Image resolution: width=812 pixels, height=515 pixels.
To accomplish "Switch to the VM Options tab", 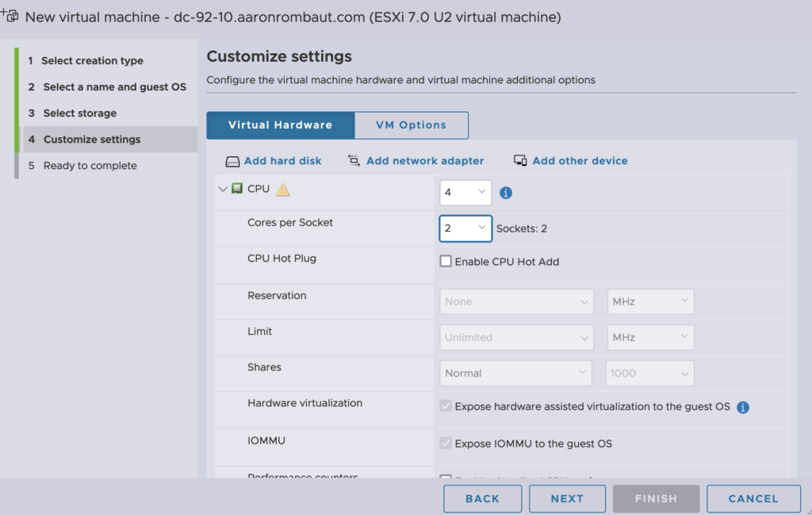I will click(411, 125).
